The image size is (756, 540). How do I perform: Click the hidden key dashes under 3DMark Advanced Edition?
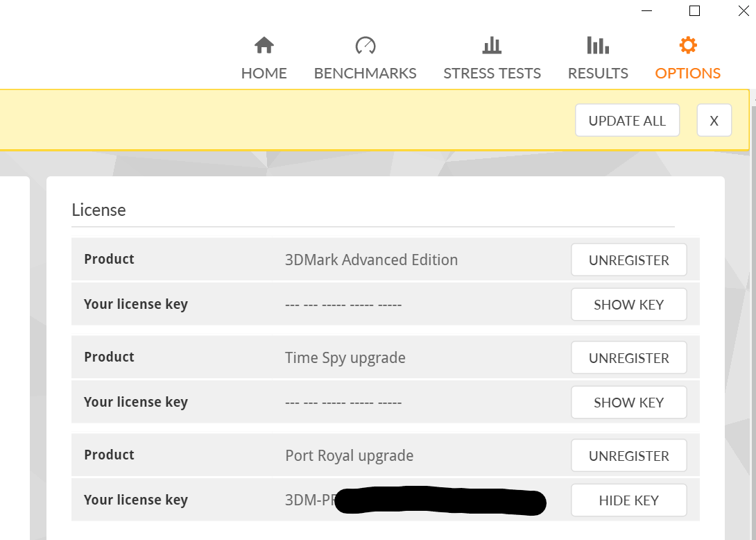[x=343, y=305]
